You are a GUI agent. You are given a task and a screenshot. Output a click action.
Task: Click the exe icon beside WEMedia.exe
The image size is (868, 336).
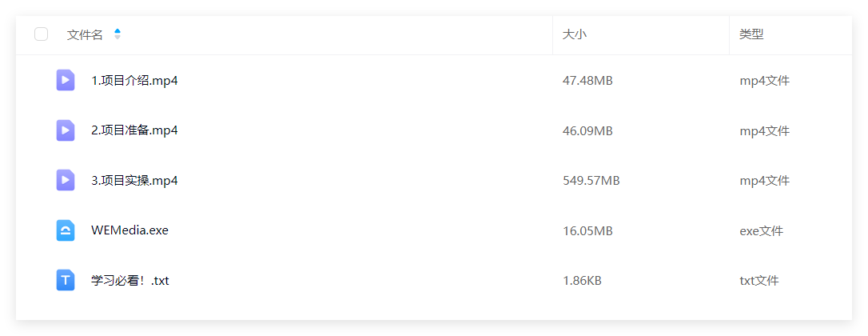pos(66,230)
